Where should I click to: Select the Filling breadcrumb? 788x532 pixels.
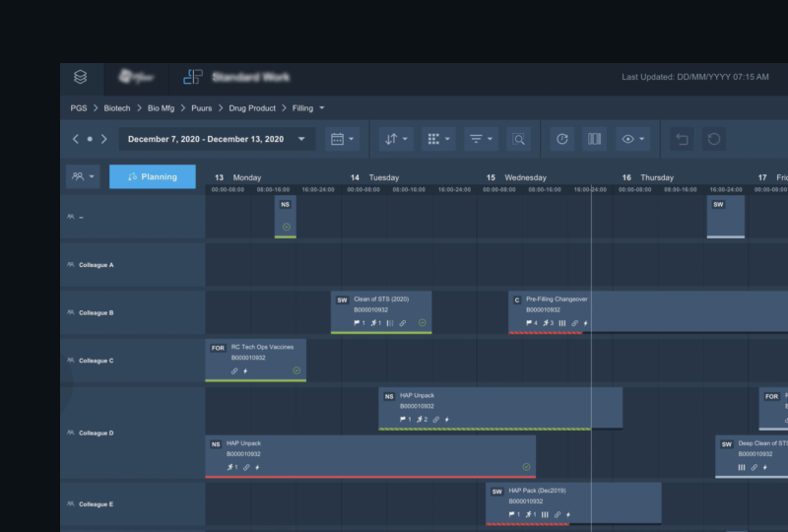tap(302, 108)
